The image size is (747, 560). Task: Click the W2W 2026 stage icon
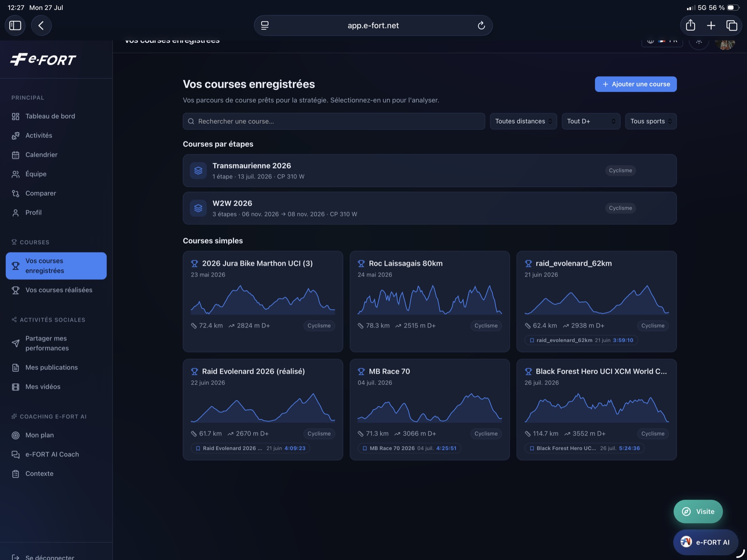point(198,208)
